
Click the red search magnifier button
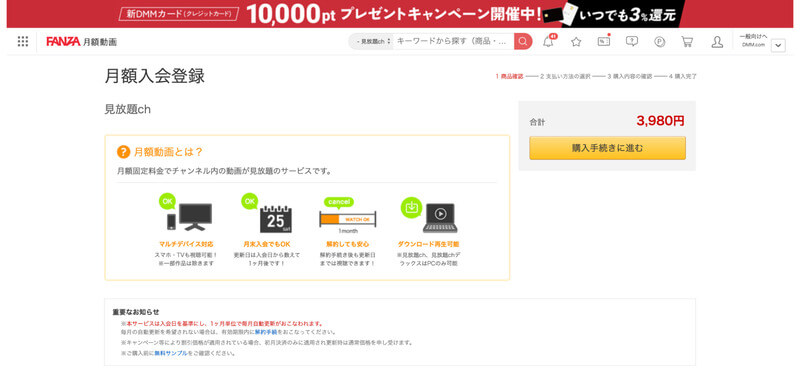523,41
